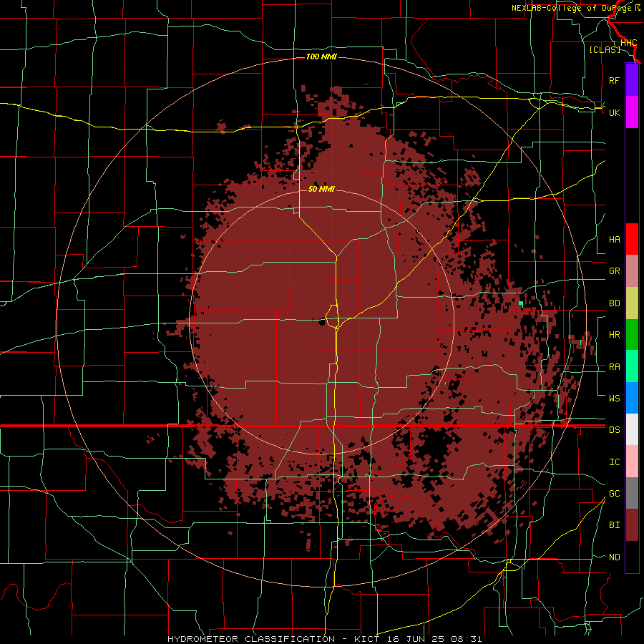The width and height of the screenshot is (644, 644).
Task: Pick the HR green legend swatch
Action: coord(632,334)
